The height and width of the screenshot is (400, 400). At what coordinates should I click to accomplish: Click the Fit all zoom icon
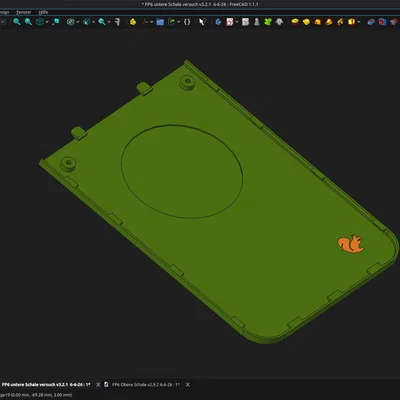point(17,22)
